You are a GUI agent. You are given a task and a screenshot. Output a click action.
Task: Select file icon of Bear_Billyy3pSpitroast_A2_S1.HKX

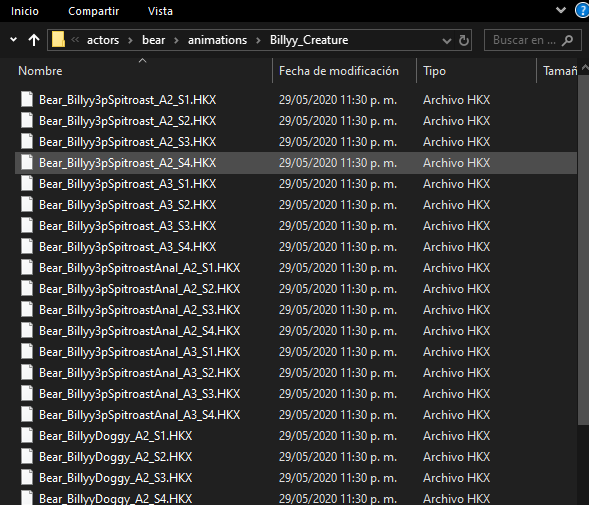pyautogui.click(x=27, y=100)
